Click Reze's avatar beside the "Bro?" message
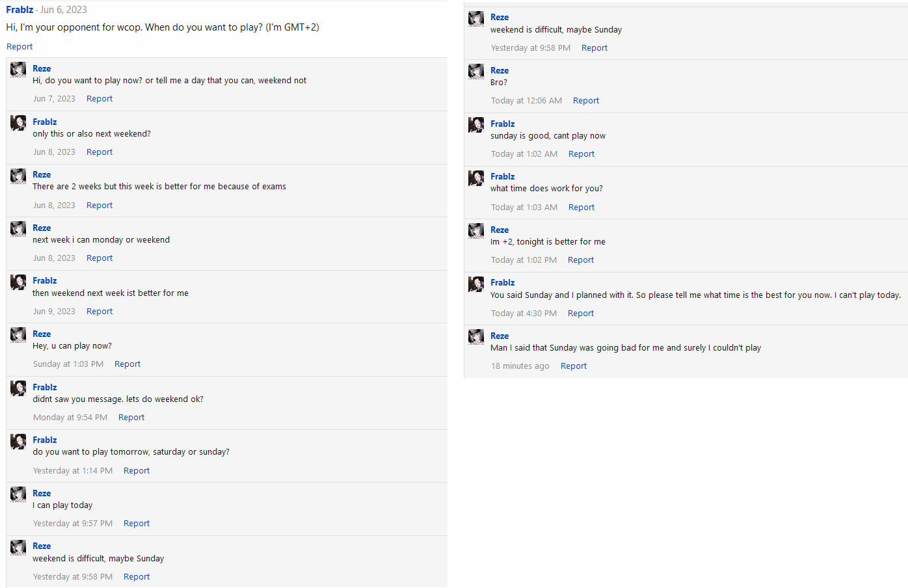Viewport: 908px width, 588px height. [477, 72]
